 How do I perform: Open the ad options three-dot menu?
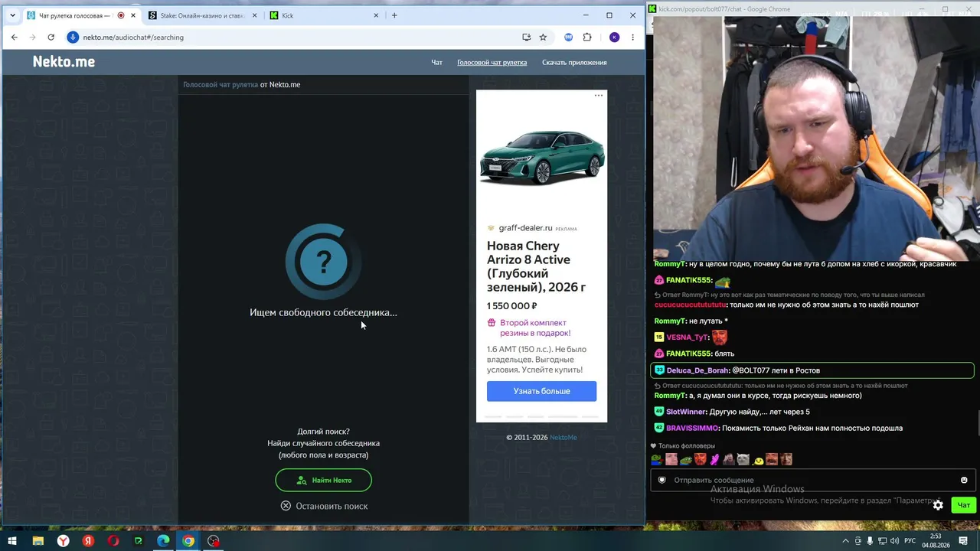pos(599,96)
